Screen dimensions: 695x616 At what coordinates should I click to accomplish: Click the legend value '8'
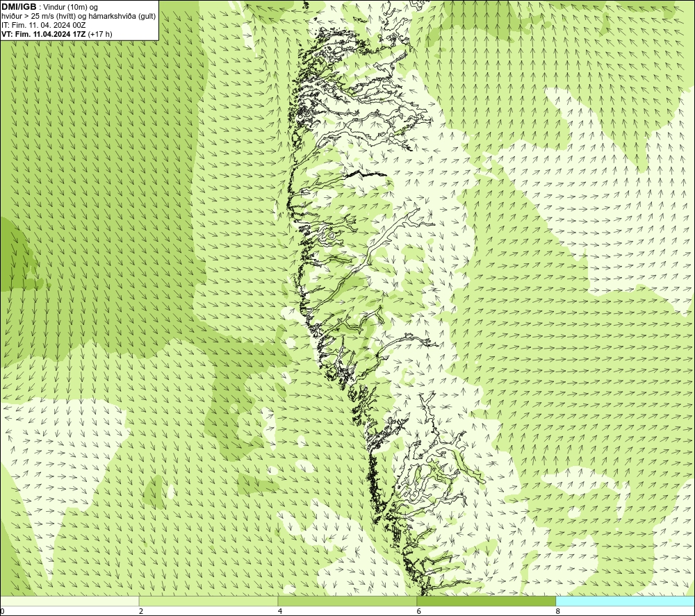[558, 612]
